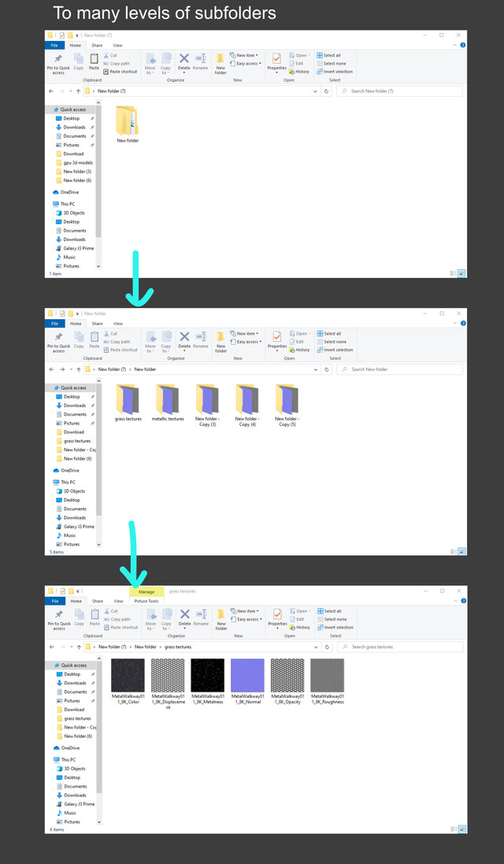Viewport: 504px width, 864px height.
Task: Click Paste in the top New folder (7) window
Action: pos(94,61)
